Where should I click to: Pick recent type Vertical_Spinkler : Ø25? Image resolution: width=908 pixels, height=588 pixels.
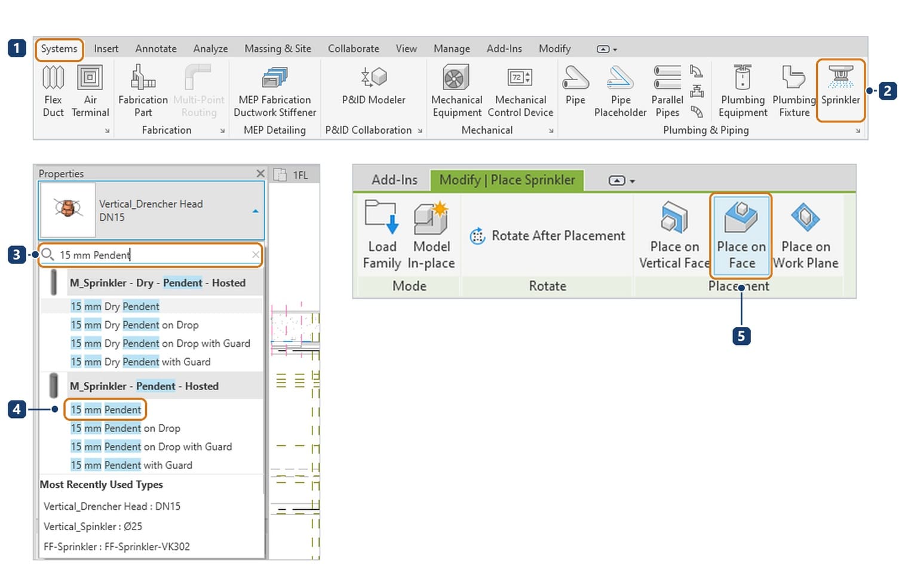click(93, 527)
